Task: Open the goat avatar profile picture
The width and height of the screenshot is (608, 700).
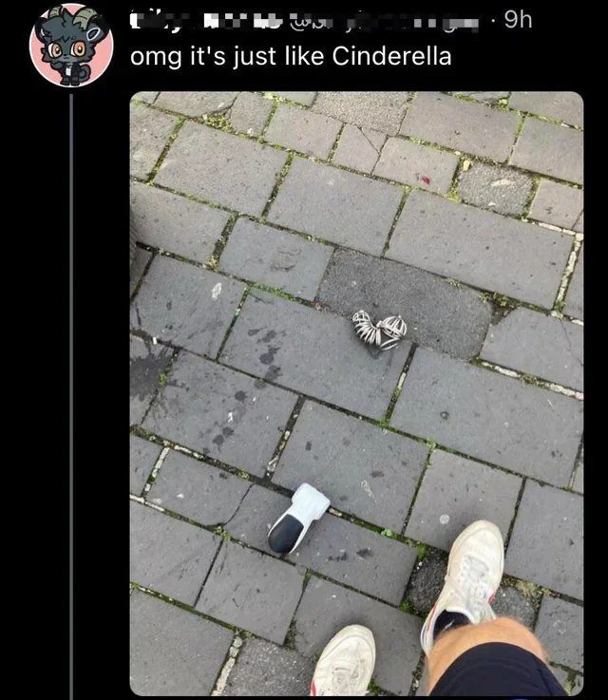Action: 71,45
